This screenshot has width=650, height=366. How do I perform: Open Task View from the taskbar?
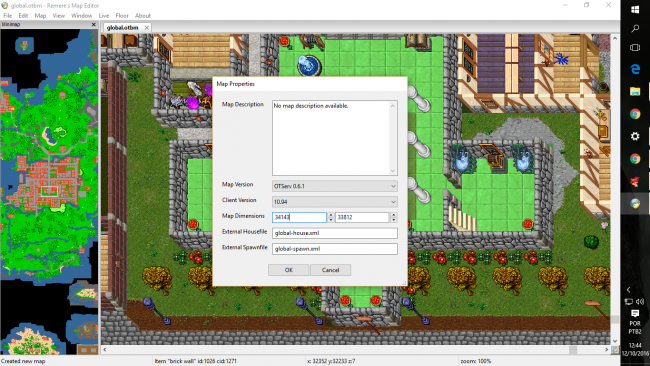635,48
